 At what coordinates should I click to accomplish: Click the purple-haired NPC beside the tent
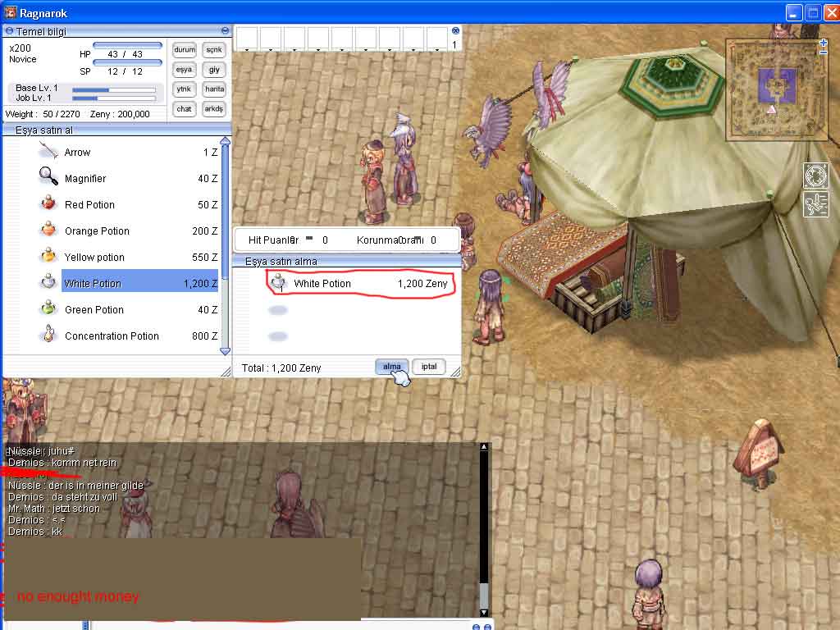pos(489,307)
